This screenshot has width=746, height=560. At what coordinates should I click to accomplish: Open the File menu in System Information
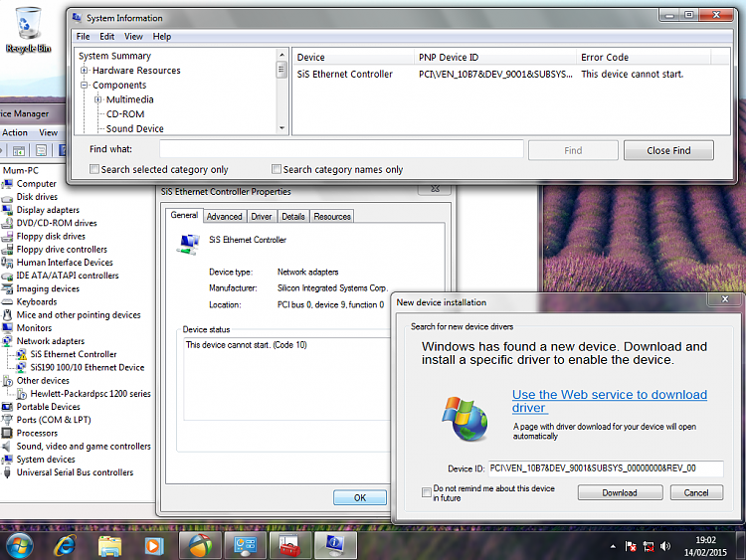coord(83,37)
